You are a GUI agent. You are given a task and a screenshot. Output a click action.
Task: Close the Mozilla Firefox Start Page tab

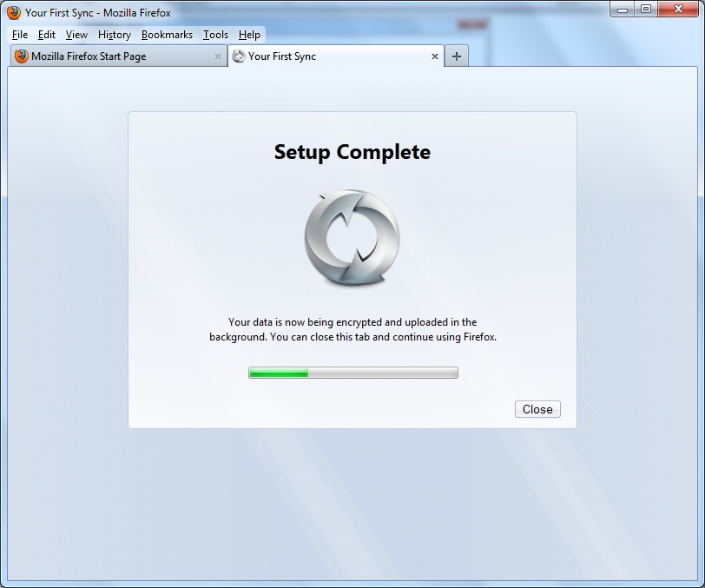(218, 56)
